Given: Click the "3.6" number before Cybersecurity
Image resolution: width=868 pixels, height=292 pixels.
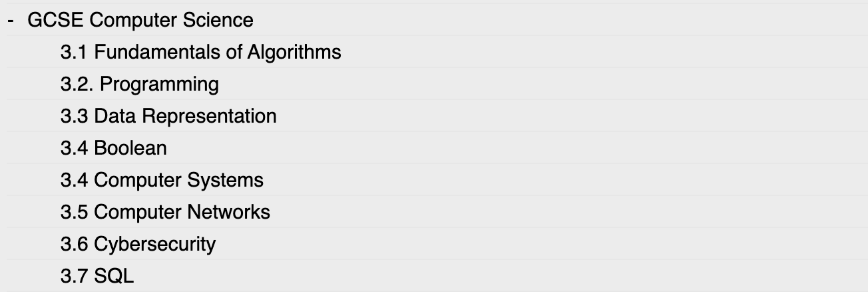Looking at the screenshot, I should 74,244.
